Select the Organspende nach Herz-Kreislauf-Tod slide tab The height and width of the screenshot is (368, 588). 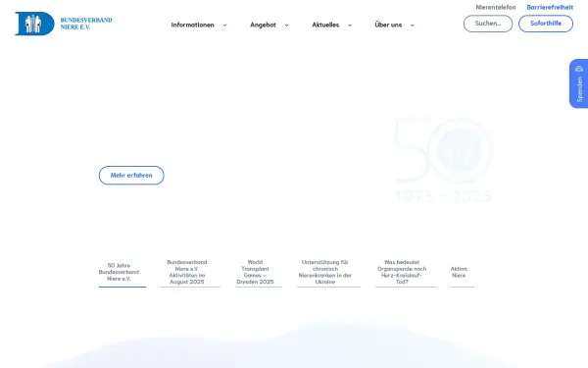click(x=406, y=273)
